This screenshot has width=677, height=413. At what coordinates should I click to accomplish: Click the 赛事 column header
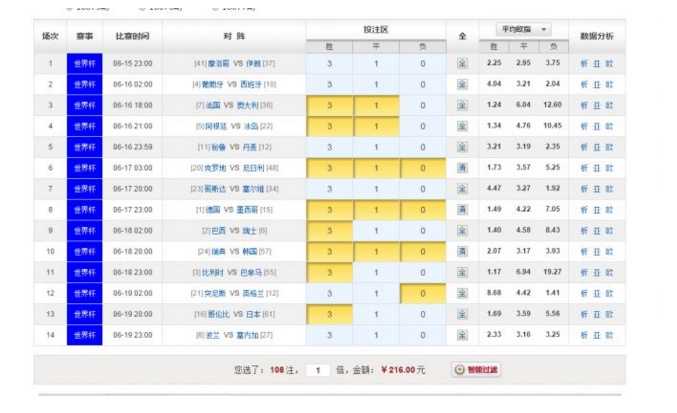(x=85, y=36)
